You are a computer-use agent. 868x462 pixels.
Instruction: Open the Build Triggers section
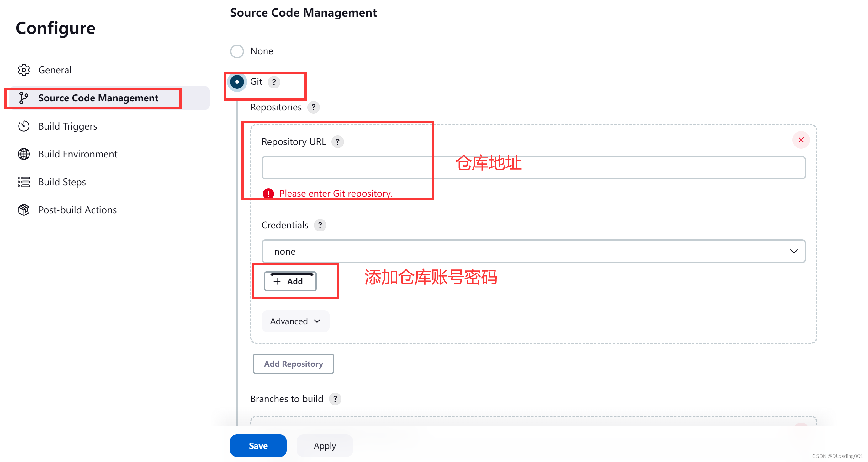pyautogui.click(x=67, y=126)
